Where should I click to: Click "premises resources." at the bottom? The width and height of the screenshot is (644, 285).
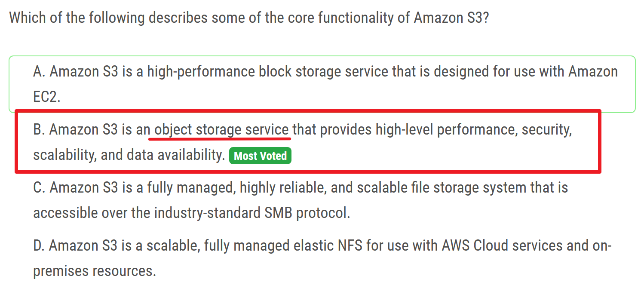click(x=94, y=271)
